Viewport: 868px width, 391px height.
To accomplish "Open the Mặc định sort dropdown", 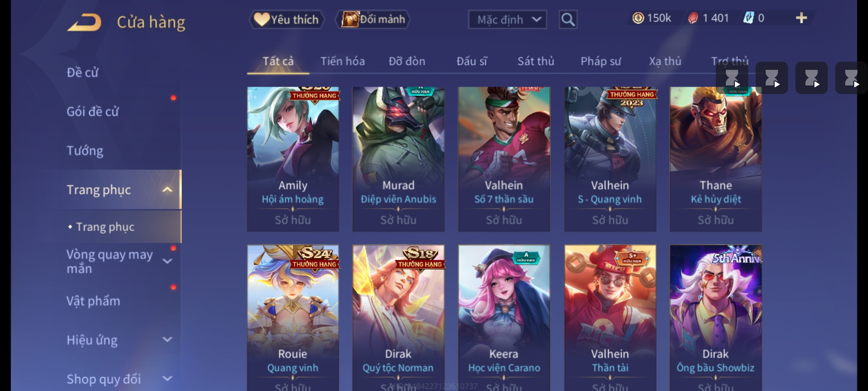I will (507, 20).
